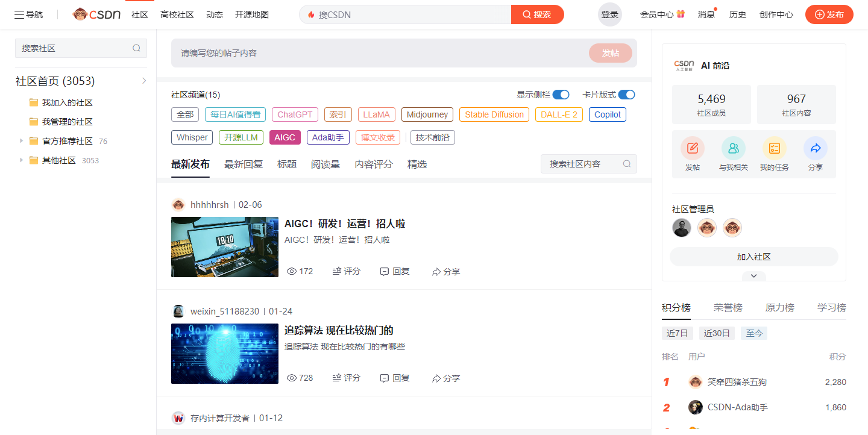Screen dimensions: 868x435
Task: Open the 精选 tab
Action: tap(417, 164)
